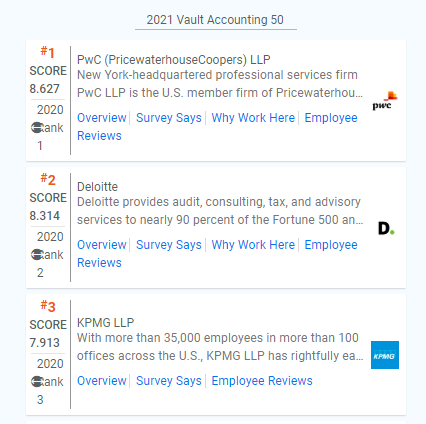Screen dimensions: 426x424
Task: Click the KPMG LLP company title
Action: (105, 323)
